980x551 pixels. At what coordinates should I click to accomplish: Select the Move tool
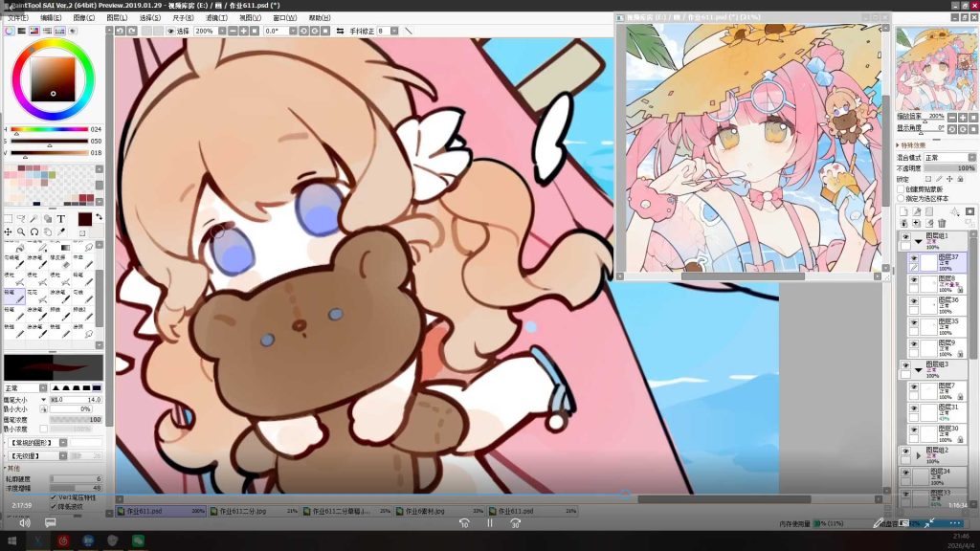pyautogui.click(x=8, y=231)
